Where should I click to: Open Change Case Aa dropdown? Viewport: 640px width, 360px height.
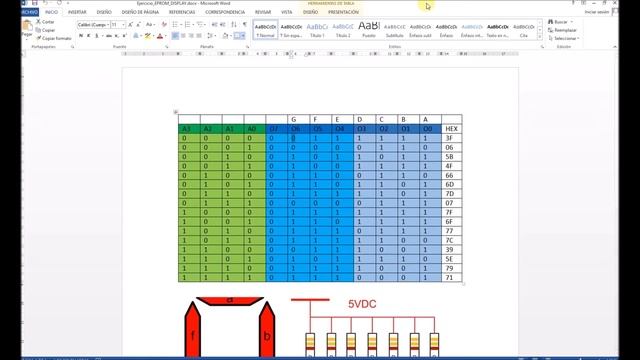click(x=150, y=25)
